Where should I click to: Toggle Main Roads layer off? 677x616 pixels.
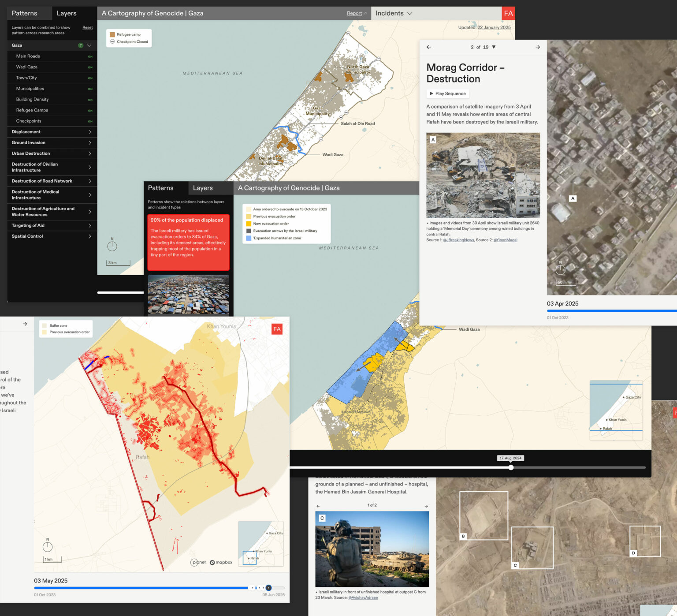point(90,56)
